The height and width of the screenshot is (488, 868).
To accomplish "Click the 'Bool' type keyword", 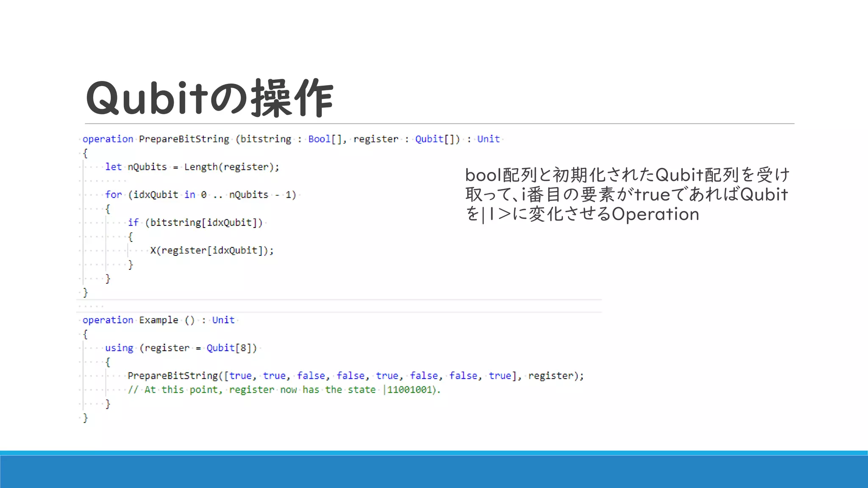I will 319,139.
